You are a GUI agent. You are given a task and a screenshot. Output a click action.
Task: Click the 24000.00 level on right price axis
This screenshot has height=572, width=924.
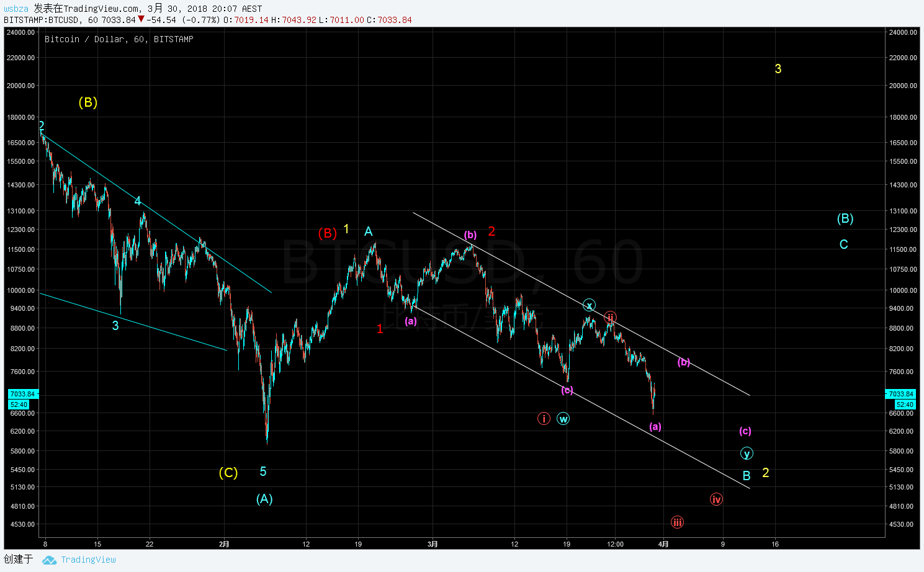click(903, 32)
